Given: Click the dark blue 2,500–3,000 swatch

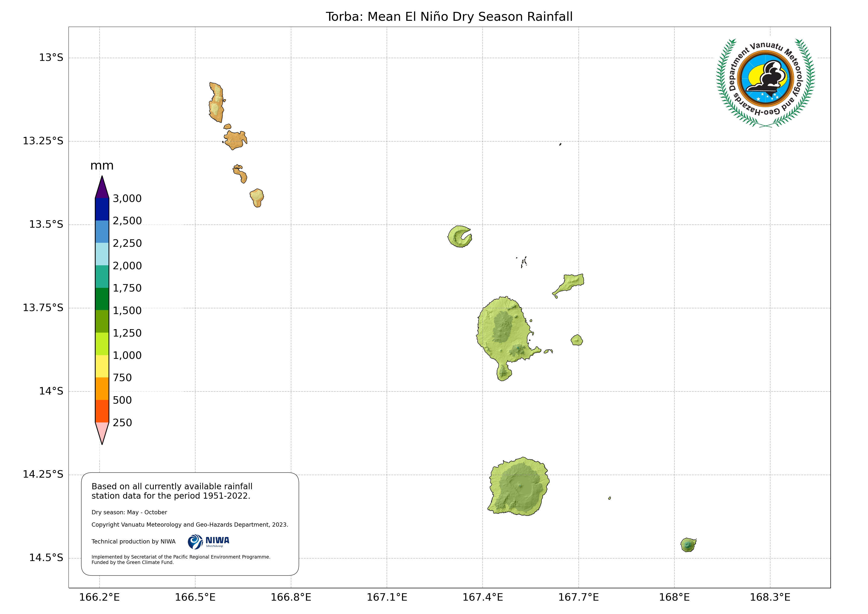Looking at the screenshot, I should pos(102,209).
